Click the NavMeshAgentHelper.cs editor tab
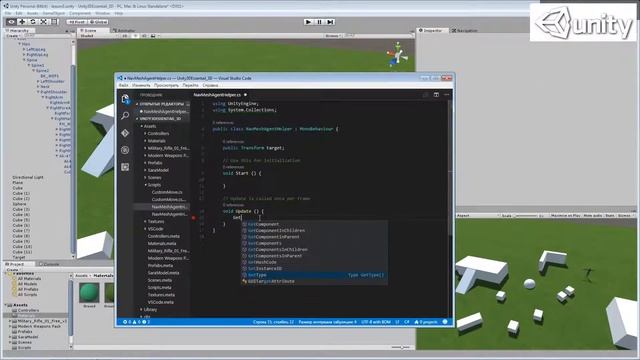 [x=217, y=95]
